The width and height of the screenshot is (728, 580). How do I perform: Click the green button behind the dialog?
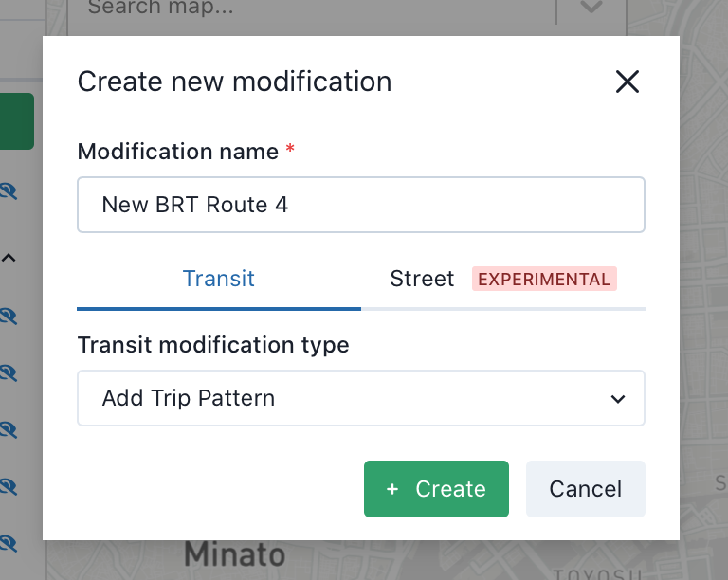[17, 121]
